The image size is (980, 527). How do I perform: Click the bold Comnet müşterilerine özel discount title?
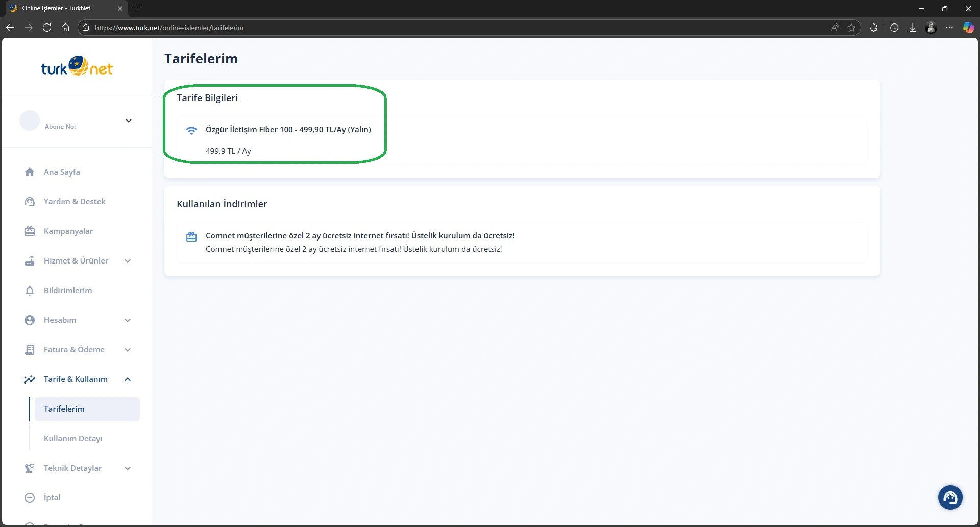[360, 236]
